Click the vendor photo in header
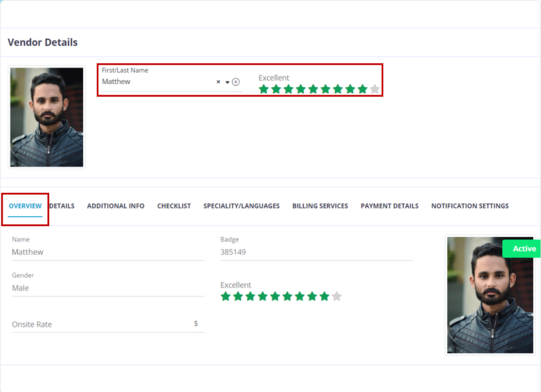541x392 pixels. [x=47, y=117]
